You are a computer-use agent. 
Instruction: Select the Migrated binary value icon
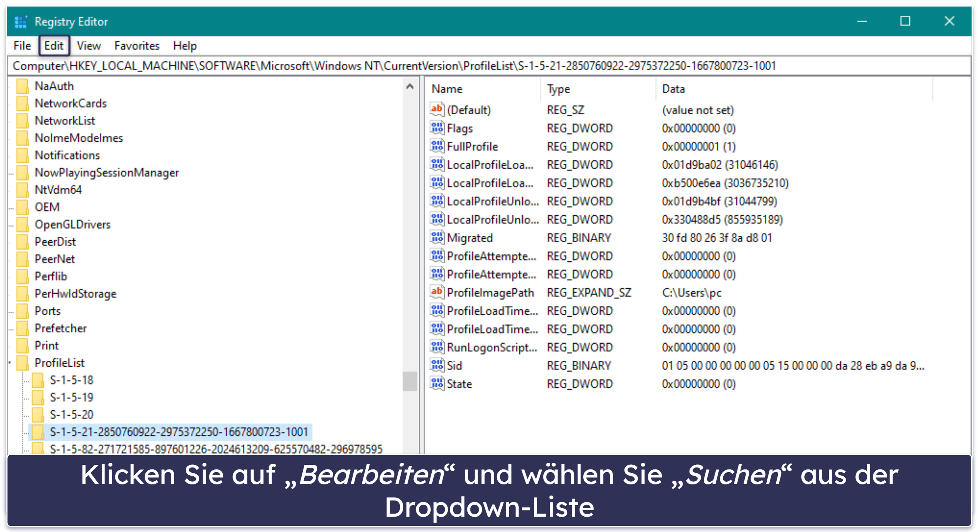point(437,238)
